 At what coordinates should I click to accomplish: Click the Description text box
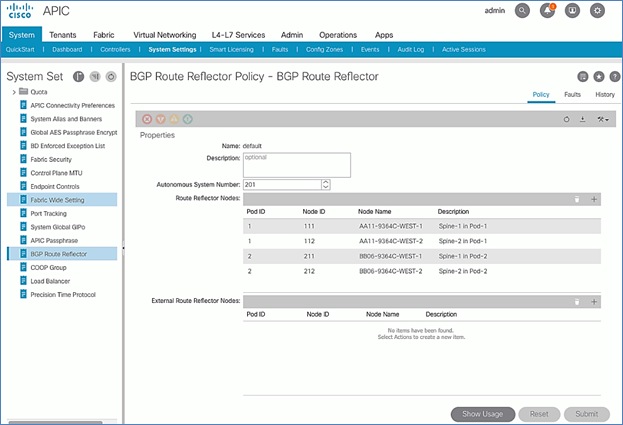297,165
